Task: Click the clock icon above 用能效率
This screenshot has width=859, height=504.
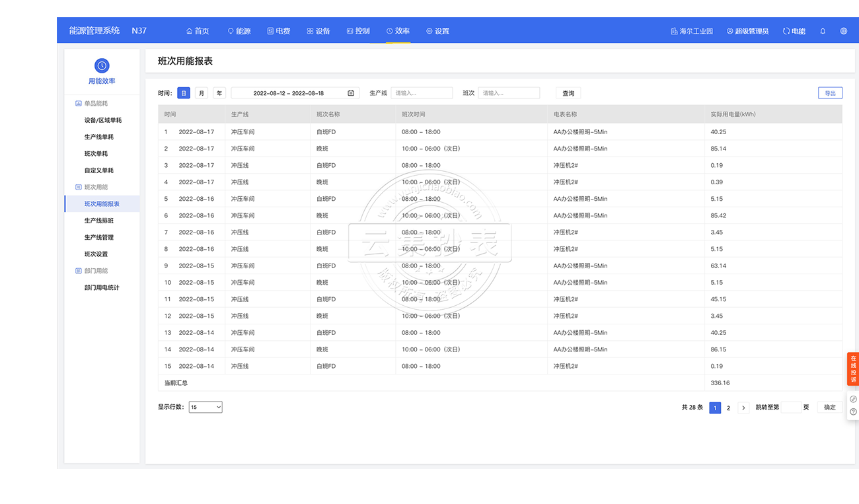Action: 102,65
